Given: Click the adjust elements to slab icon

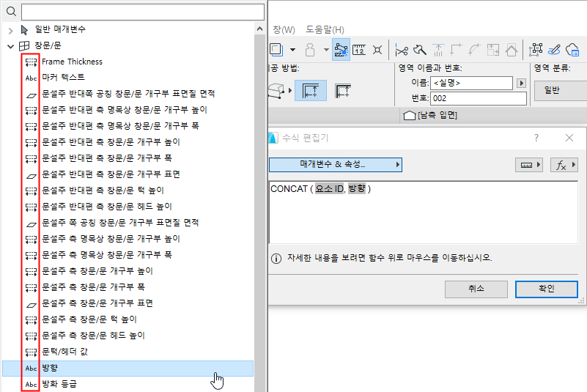Looking at the screenshot, I should [438, 50].
